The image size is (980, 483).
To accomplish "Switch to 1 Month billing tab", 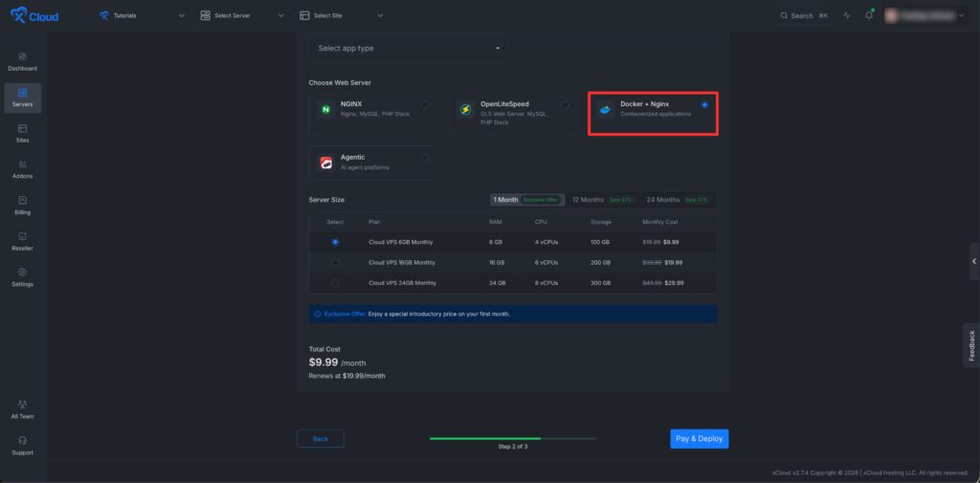I will coord(527,200).
